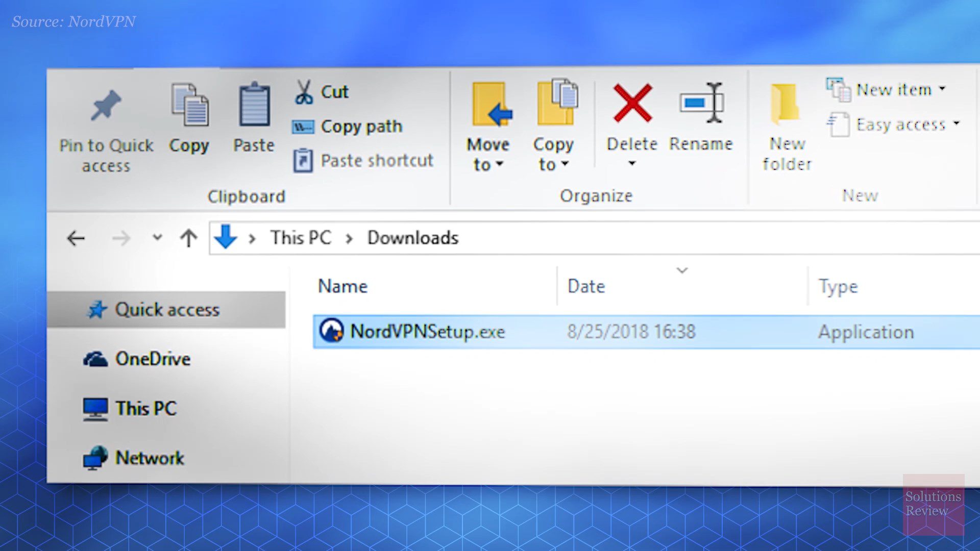The width and height of the screenshot is (980, 551).
Task: Click the Move to folder icon
Action: click(x=492, y=105)
